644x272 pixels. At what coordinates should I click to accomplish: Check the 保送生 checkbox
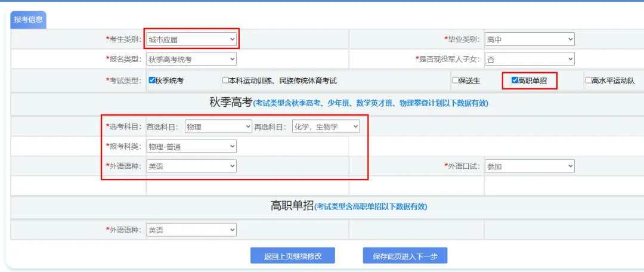(x=455, y=80)
